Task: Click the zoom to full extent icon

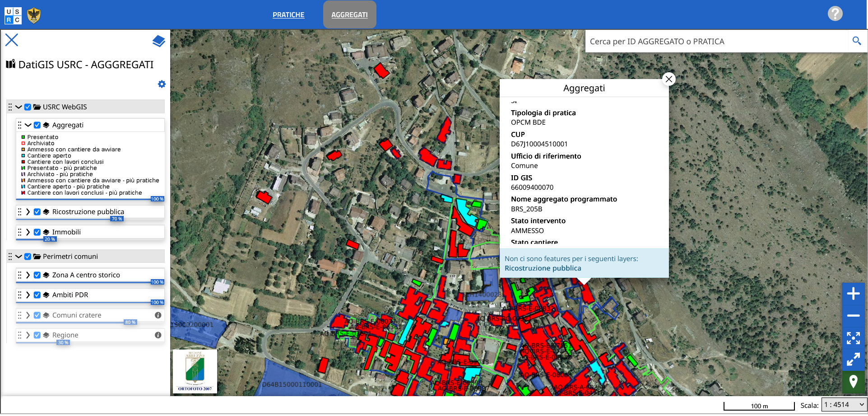Action: point(853,338)
